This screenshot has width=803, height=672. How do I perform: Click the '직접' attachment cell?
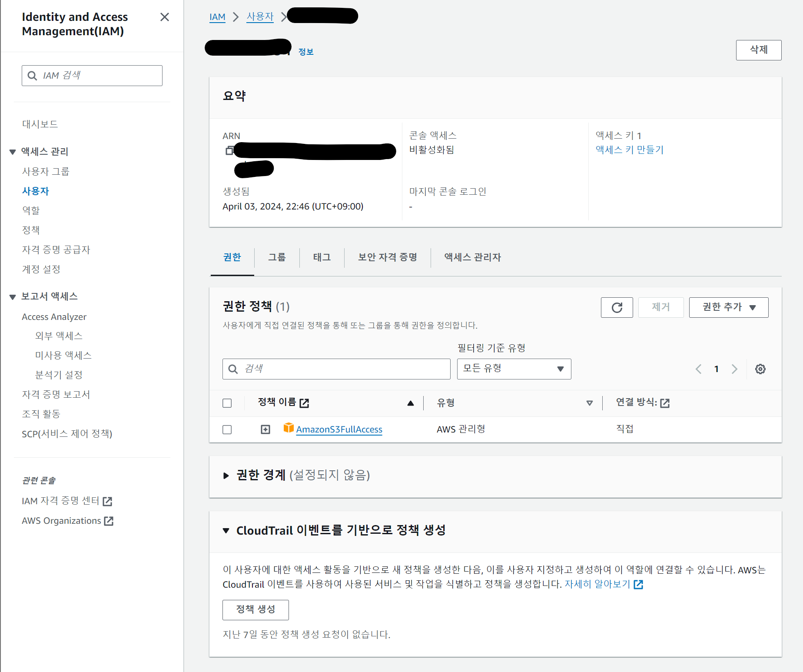(625, 429)
